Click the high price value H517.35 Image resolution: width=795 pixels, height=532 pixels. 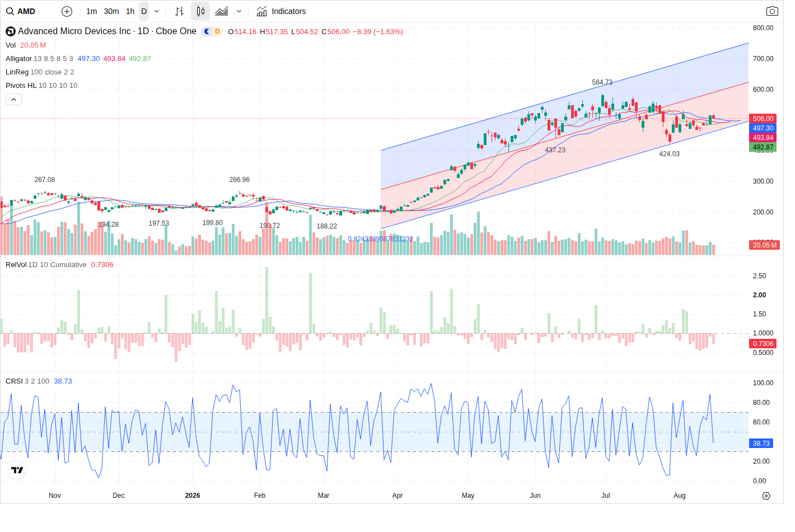274,32
